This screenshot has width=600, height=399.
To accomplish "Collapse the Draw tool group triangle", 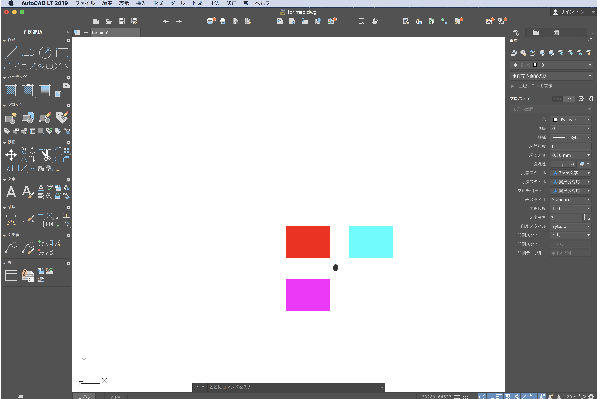I will (x=4, y=40).
